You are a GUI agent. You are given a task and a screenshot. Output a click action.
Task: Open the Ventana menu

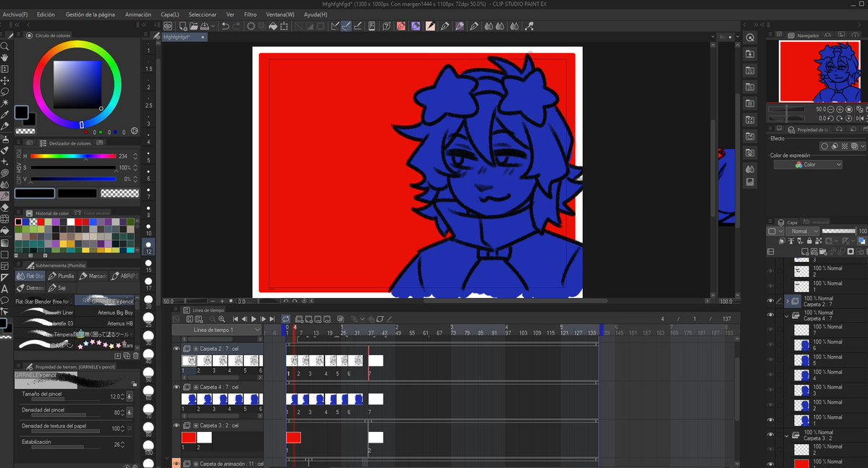280,14
